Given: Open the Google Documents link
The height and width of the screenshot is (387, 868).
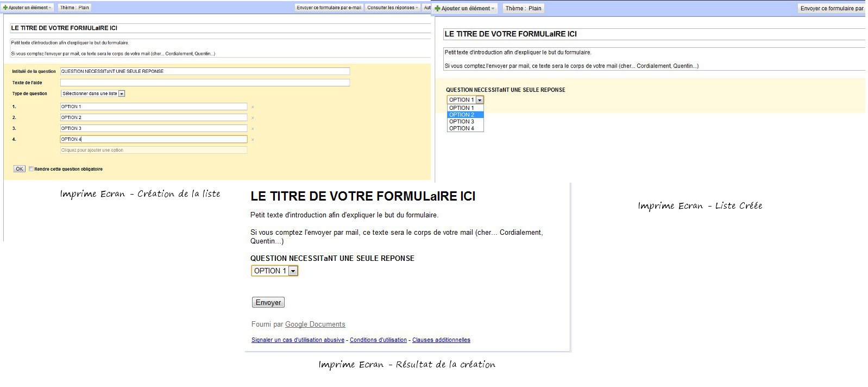Looking at the screenshot, I should pyautogui.click(x=315, y=324).
